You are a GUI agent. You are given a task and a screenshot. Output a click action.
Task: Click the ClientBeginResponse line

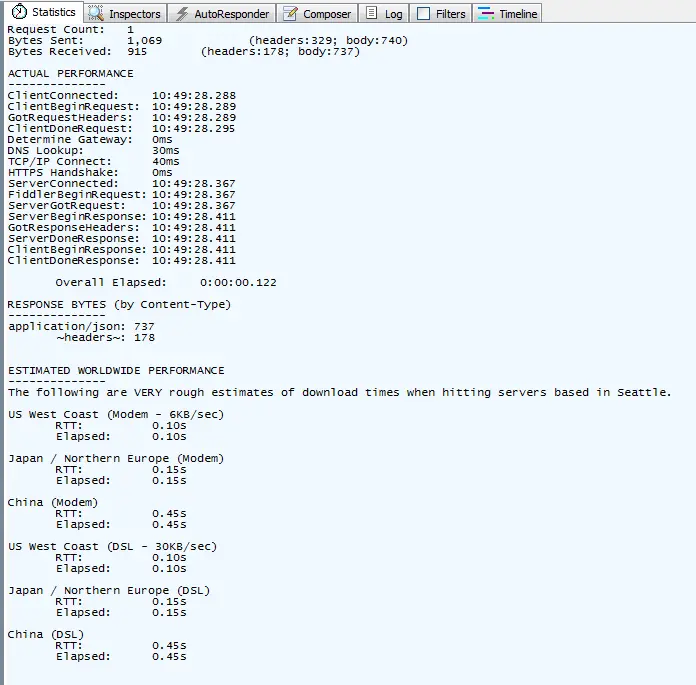(122, 249)
